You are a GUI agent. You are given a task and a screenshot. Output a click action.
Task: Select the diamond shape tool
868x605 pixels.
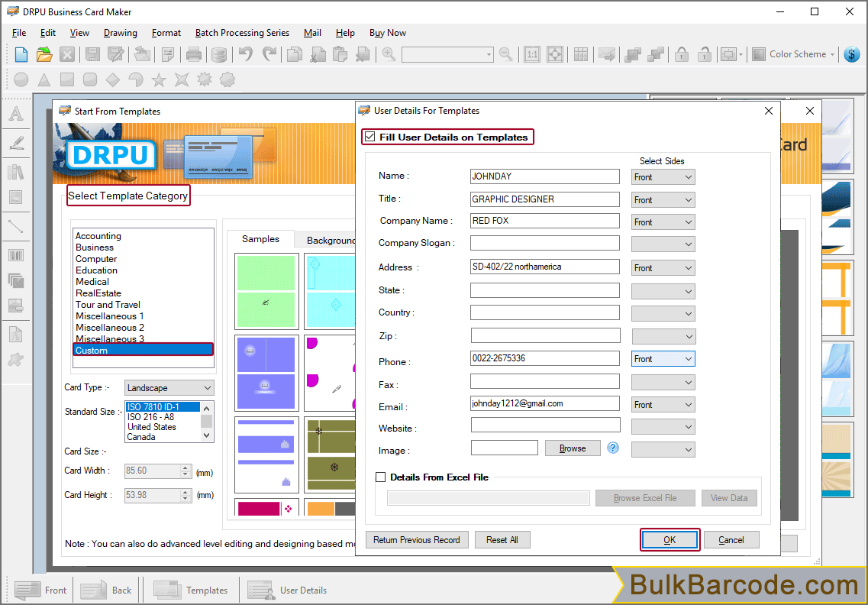tap(113, 79)
